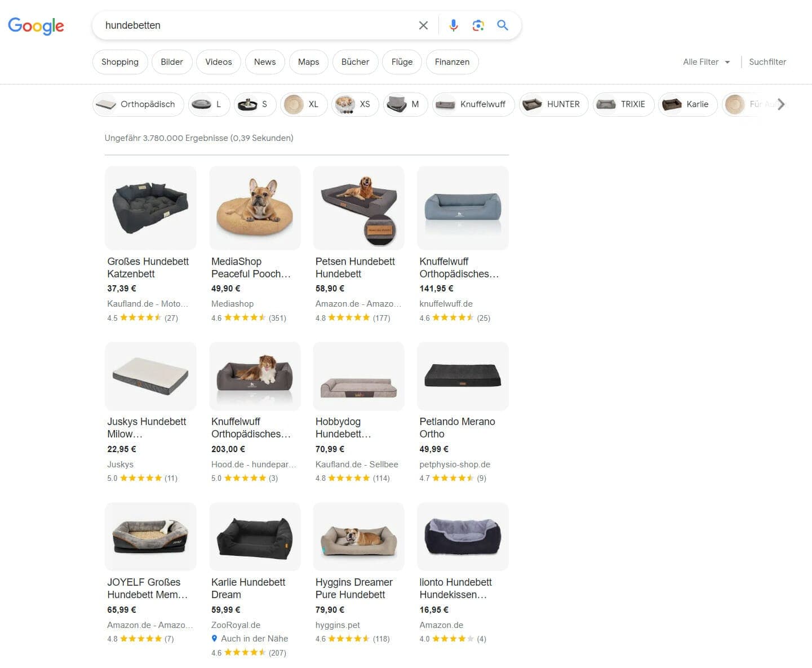Switch to the Bilder tab
The width and height of the screenshot is (812, 668).
172,62
